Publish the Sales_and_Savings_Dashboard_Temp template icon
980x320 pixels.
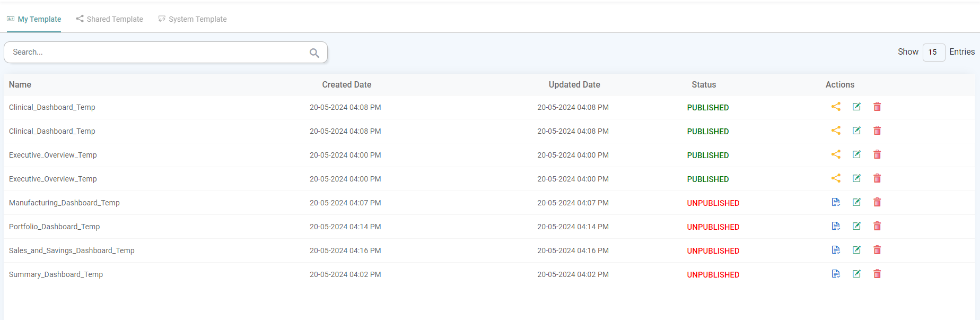click(836, 250)
